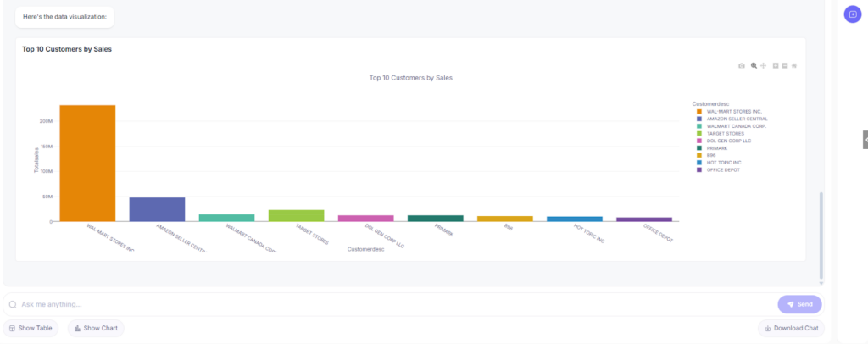Click the Show Table button
868x344 pixels.
(31, 328)
